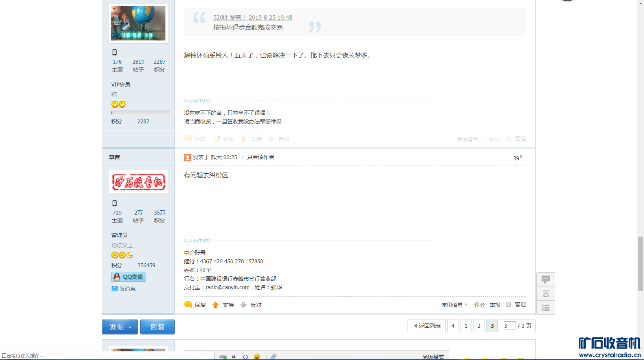Click the text 有问题去纠纷区 in post 39
This screenshot has width=644, height=360.
click(206, 175)
